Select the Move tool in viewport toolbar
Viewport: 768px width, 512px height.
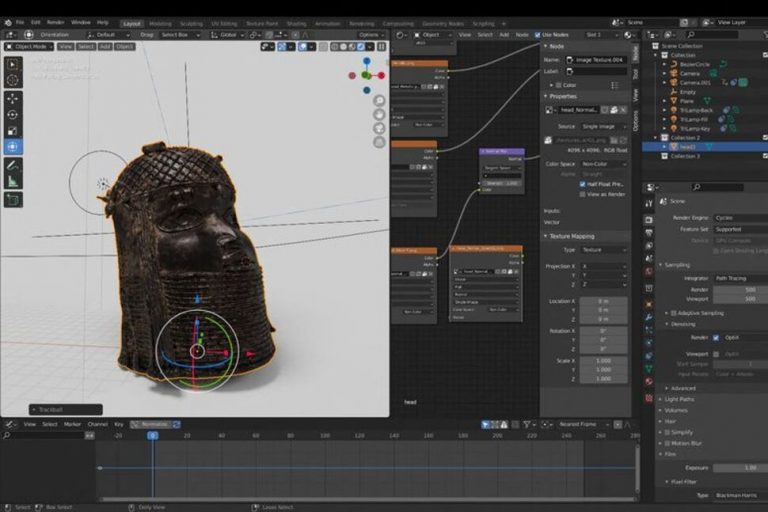point(13,98)
